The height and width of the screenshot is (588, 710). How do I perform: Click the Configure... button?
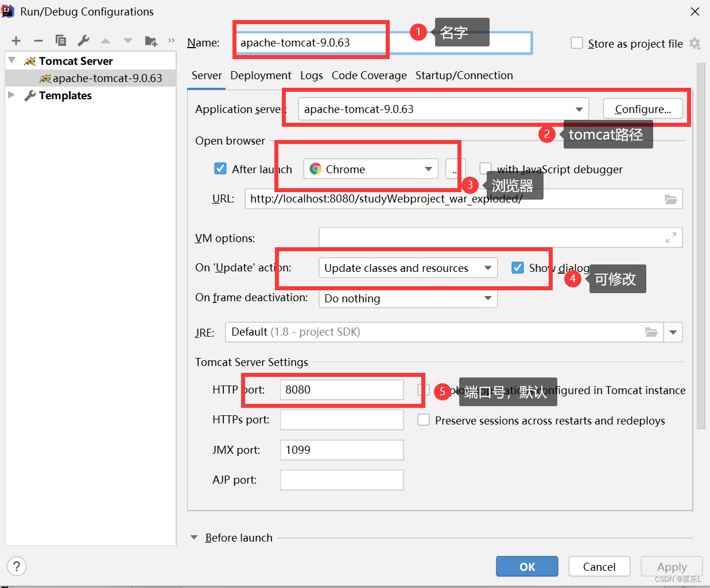click(643, 109)
